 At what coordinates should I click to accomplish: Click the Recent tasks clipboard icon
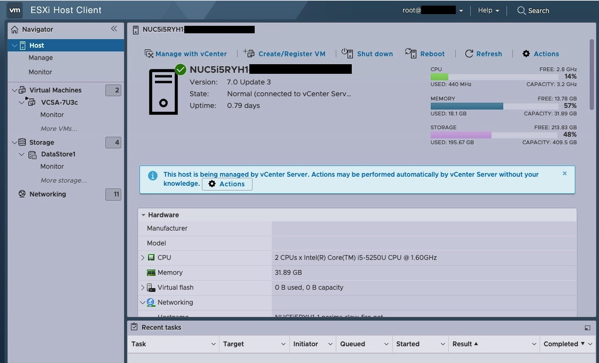134,327
